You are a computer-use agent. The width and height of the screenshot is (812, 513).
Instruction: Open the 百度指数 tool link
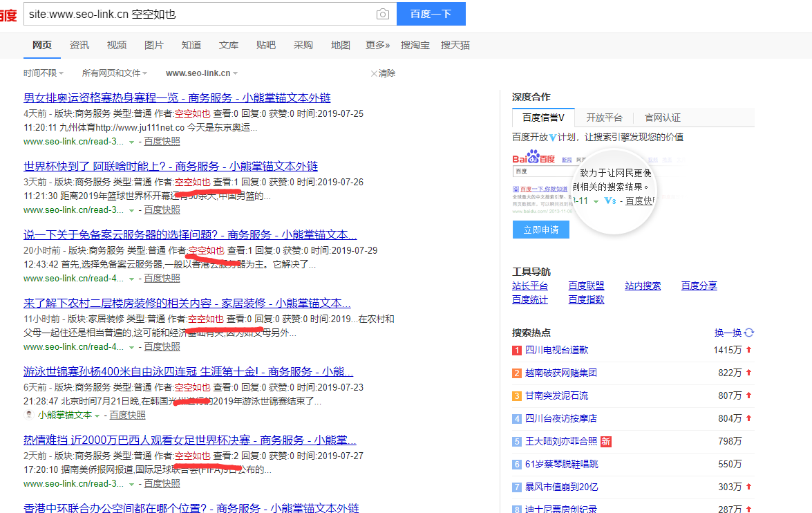[586, 299]
